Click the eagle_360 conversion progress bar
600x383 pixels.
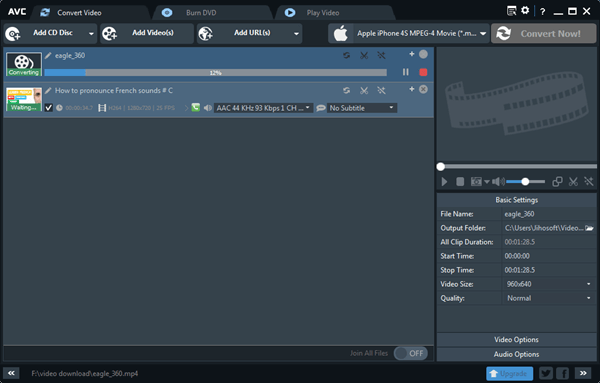(215, 72)
